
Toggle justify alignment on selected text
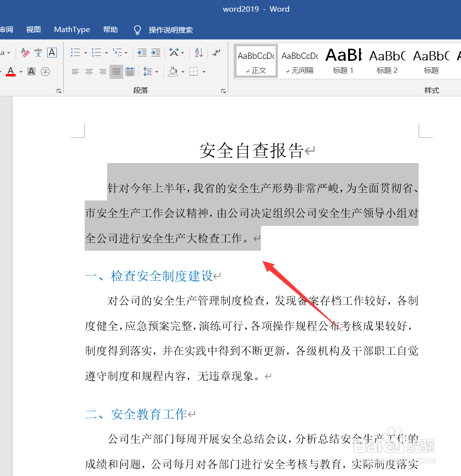click(116, 72)
